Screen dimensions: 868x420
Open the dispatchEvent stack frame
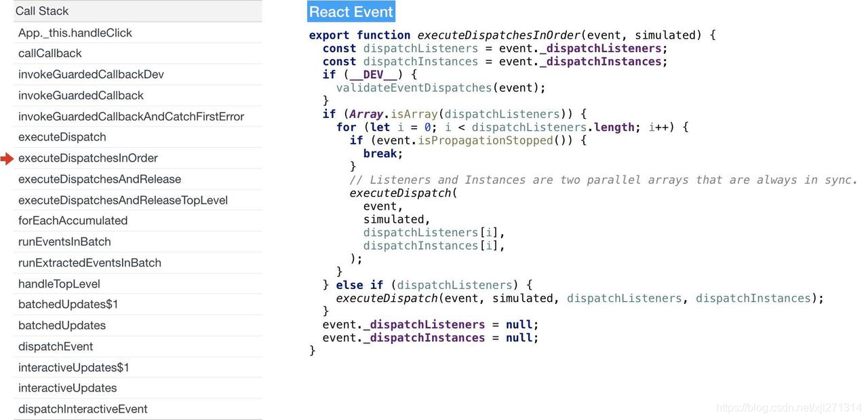tap(138, 346)
